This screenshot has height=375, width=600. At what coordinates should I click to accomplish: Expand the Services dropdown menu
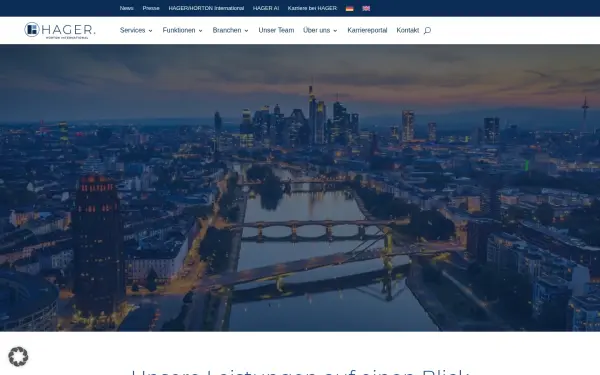[x=136, y=30]
